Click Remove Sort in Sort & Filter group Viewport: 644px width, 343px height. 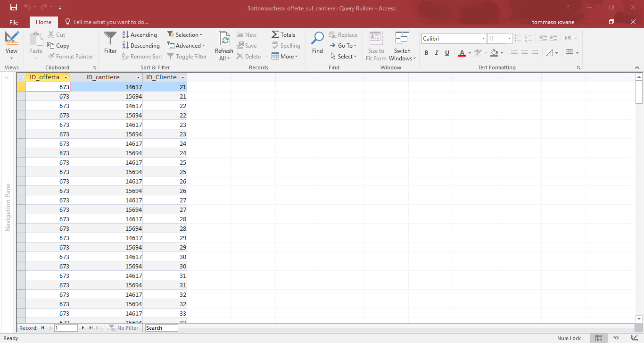point(142,56)
